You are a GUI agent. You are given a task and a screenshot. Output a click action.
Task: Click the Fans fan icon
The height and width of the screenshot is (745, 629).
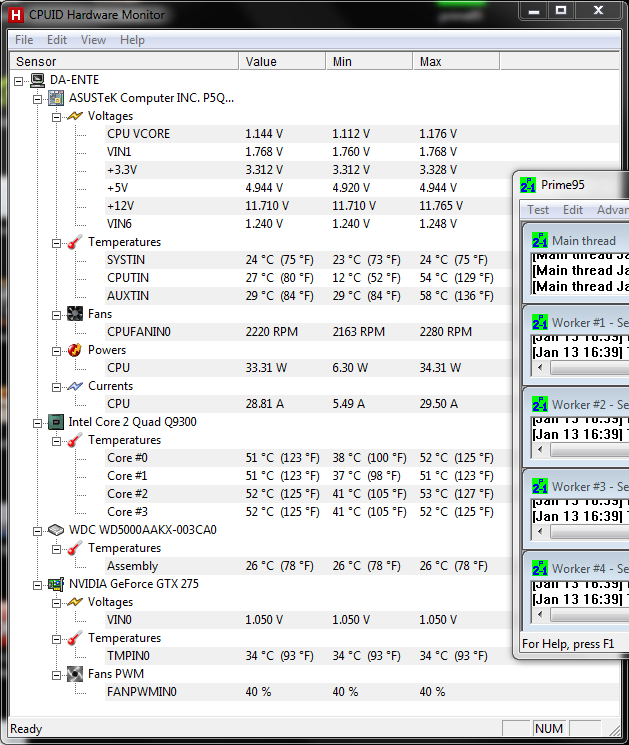pos(75,314)
